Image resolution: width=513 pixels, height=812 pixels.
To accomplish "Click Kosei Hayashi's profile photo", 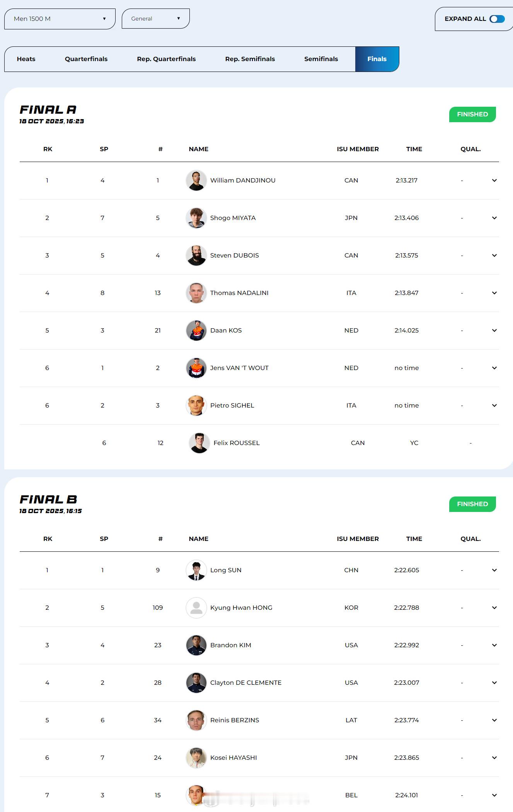I will tap(196, 758).
